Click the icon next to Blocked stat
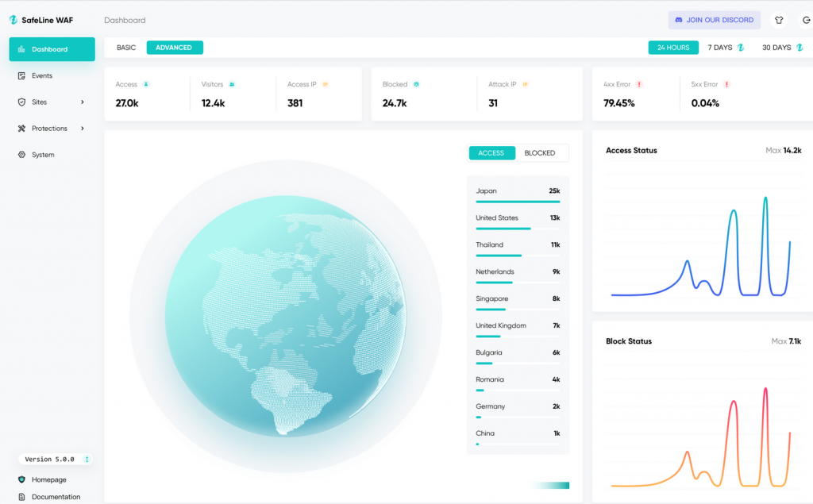This screenshot has width=813, height=504. (x=417, y=84)
